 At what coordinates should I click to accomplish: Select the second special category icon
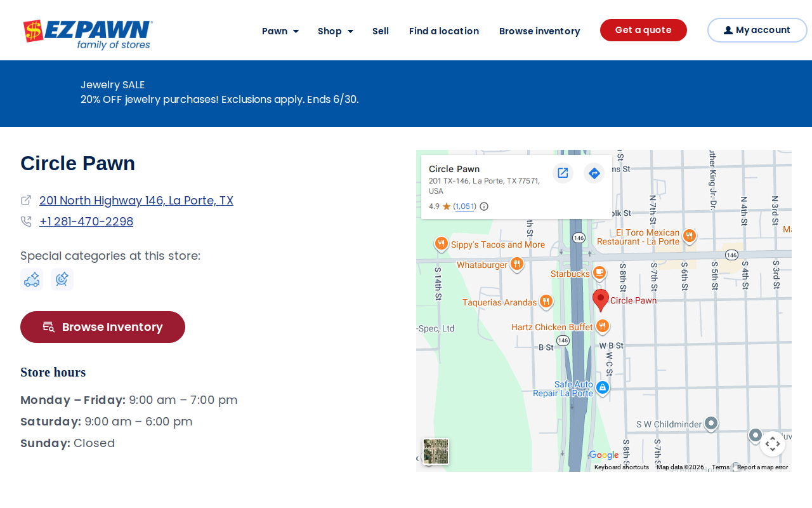[x=62, y=279]
